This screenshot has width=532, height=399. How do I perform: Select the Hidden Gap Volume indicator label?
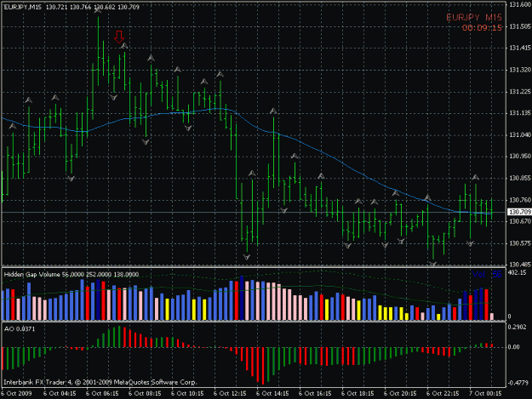tap(72, 274)
